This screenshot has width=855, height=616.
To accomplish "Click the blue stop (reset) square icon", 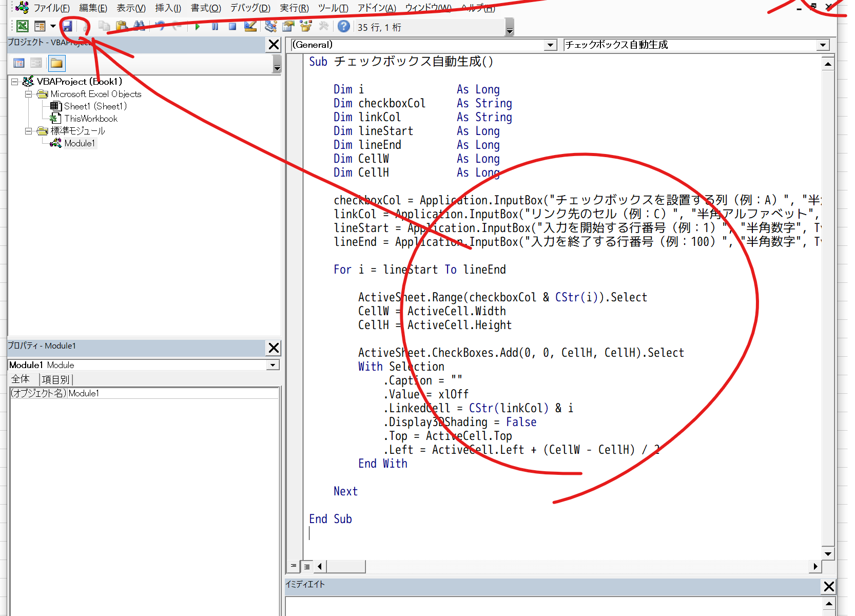I will tap(232, 27).
